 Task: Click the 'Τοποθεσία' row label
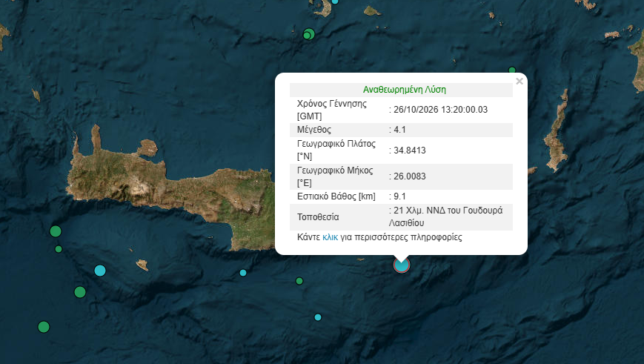coord(318,217)
